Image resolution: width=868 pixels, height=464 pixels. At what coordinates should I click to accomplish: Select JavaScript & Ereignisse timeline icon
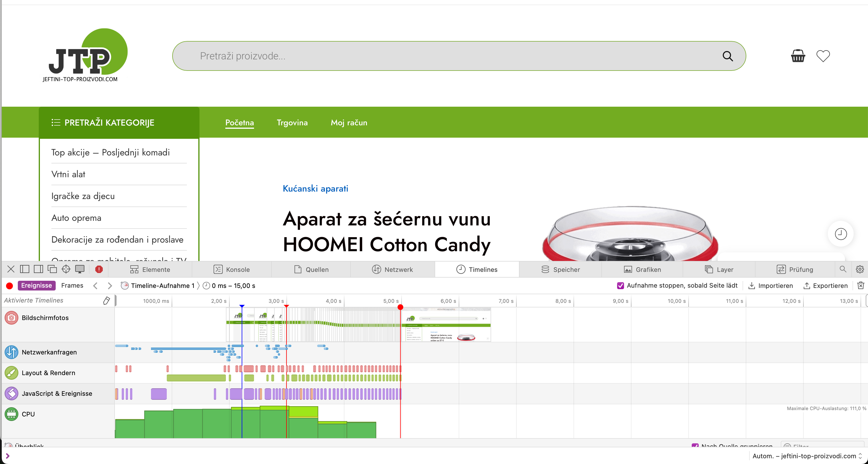click(x=11, y=393)
